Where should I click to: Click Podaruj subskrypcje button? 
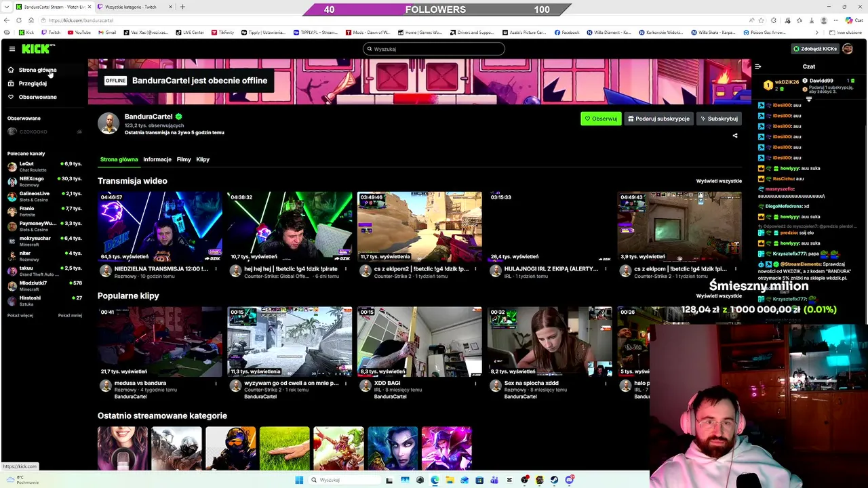point(658,119)
